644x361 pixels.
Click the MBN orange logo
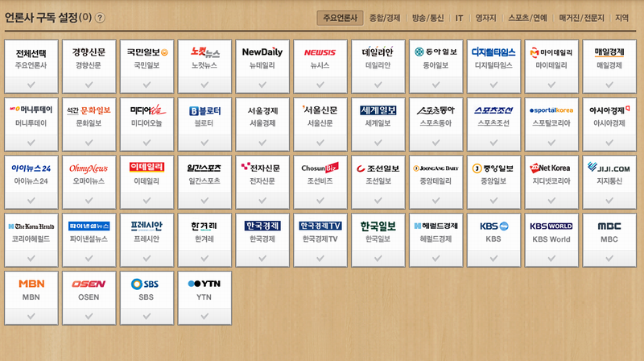coord(31,284)
